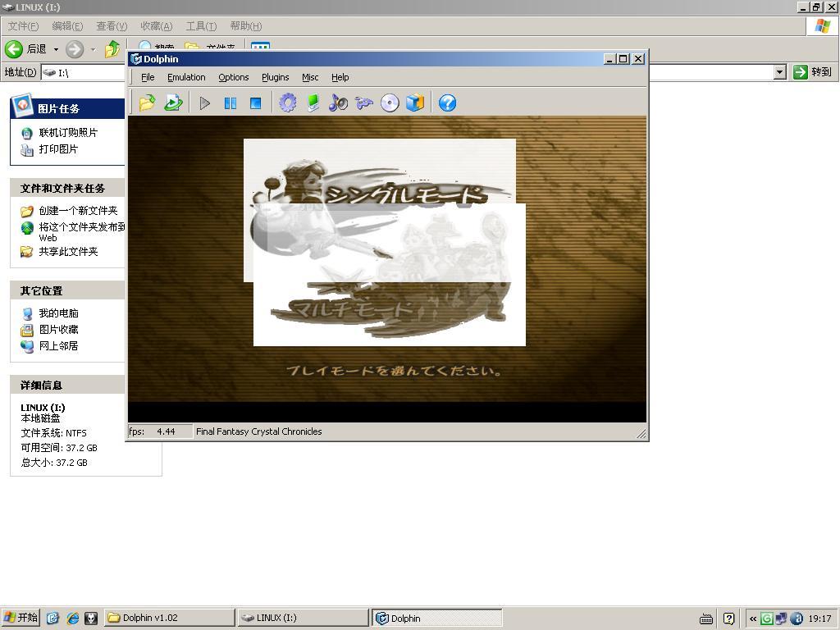Screen dimensions: 840x630
Task: Click the keyboard language bar icon
Action: point(706,619)
